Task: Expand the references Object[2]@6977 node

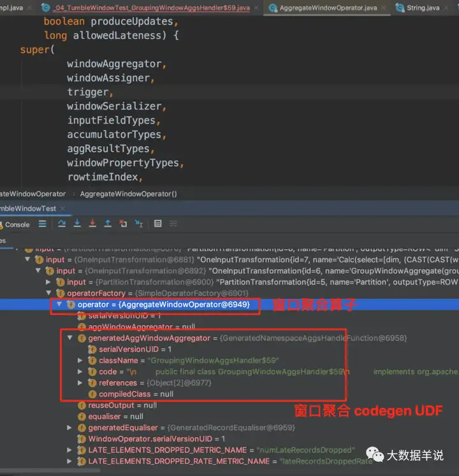Action: tap(80, 383)
